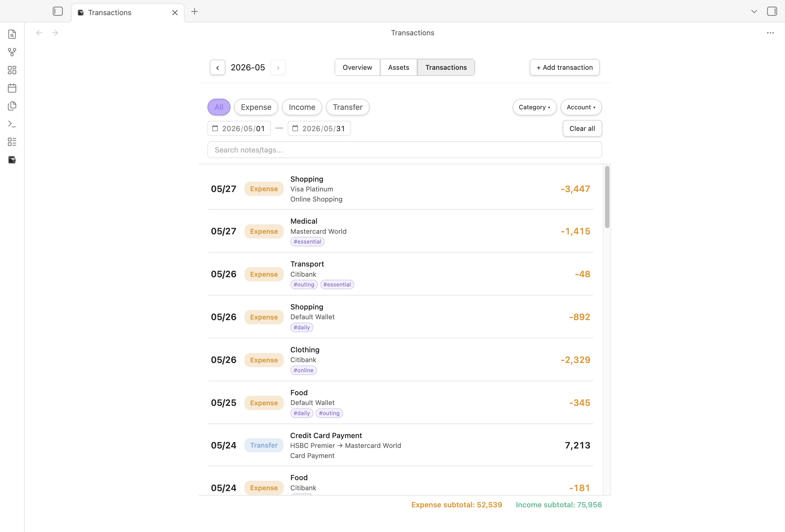Screen dimensions: 785x532
Task: Open the Clothing Citibank transaction
Action: coord(400,360)
